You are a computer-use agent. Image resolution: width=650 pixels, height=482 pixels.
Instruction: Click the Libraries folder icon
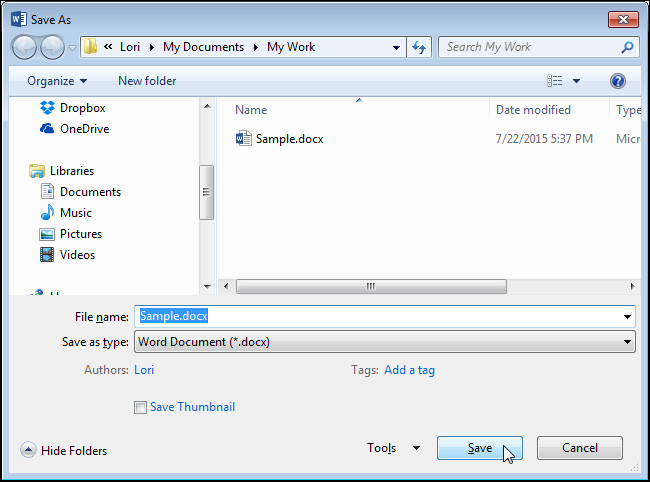click(37, 171)
